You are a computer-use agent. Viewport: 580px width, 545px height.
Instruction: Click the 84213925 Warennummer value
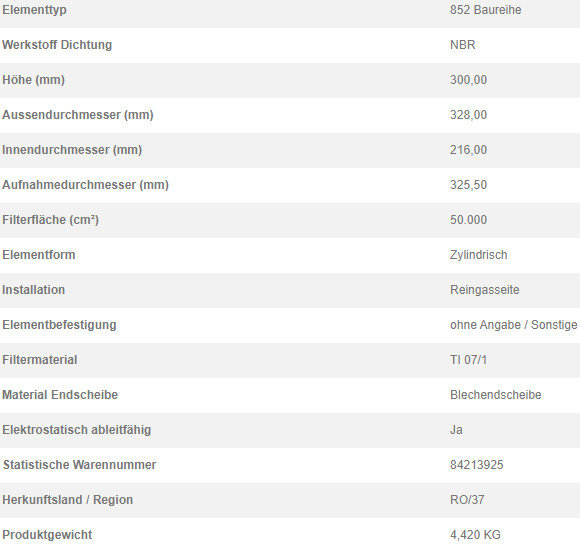pyautogui.click(x=476, y=465)
